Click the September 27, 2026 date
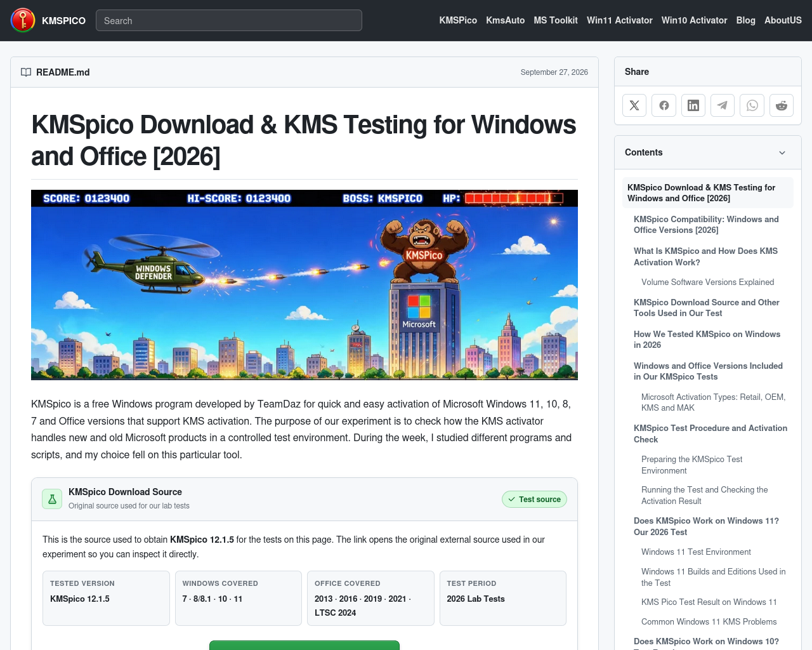The image size is (812, 650). (x=554, y=72)
